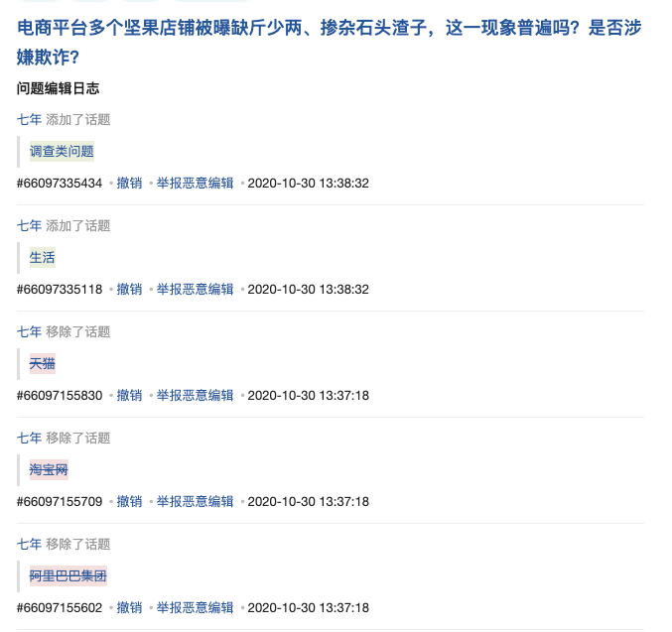Viewport: 672px width, 632px height.
Task: Report malicious edit #66097155602
Action: [x=195, y=607]
